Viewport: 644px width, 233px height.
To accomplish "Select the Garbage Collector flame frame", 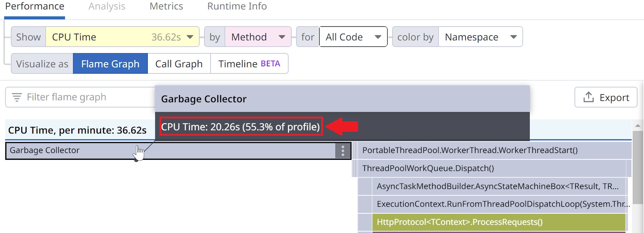I will coord(178,151).
